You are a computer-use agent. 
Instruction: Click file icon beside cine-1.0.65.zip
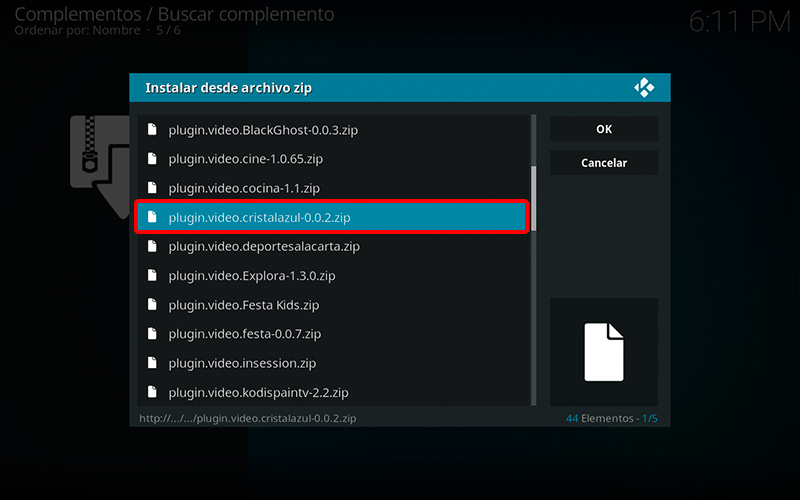tap(152, 158)
